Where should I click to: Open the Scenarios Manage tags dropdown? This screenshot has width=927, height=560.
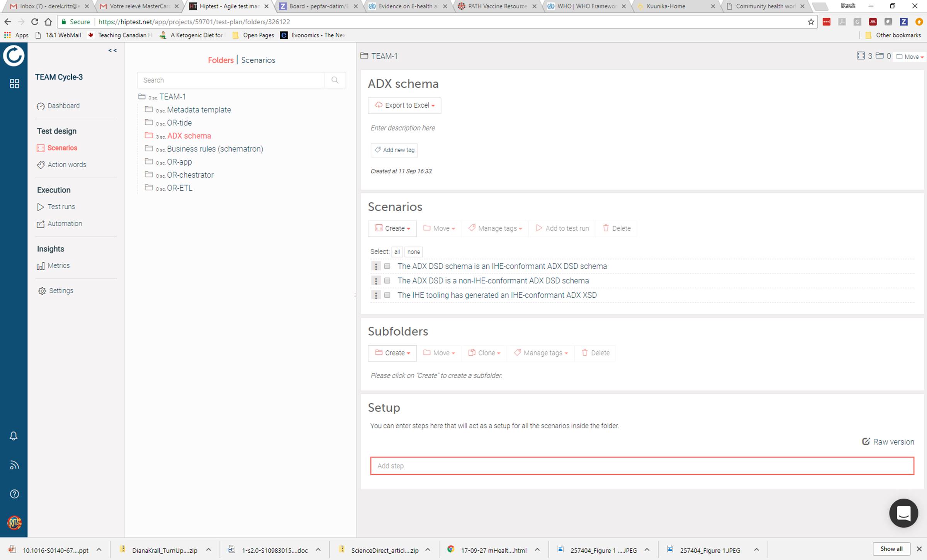coord(495,228)
